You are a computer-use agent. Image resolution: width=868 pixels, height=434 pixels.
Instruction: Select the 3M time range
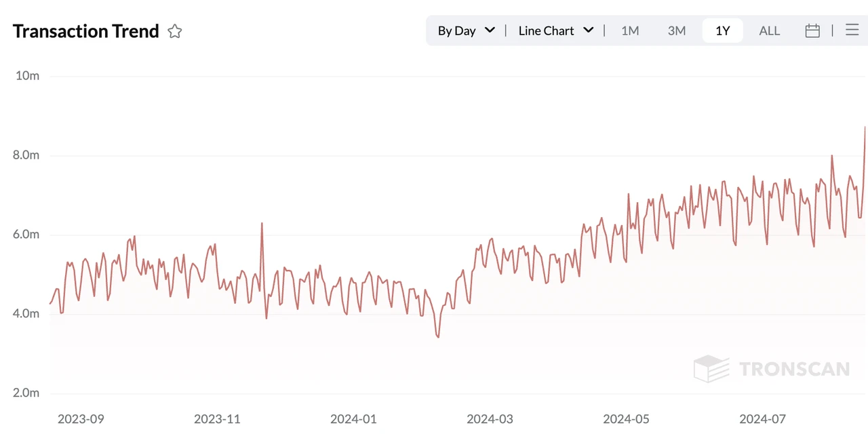677,31
